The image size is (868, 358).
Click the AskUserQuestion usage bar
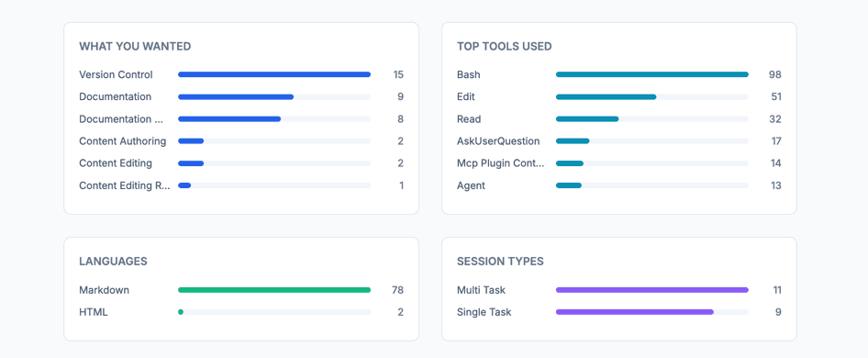pyautogui.click(x=652, y=140)
